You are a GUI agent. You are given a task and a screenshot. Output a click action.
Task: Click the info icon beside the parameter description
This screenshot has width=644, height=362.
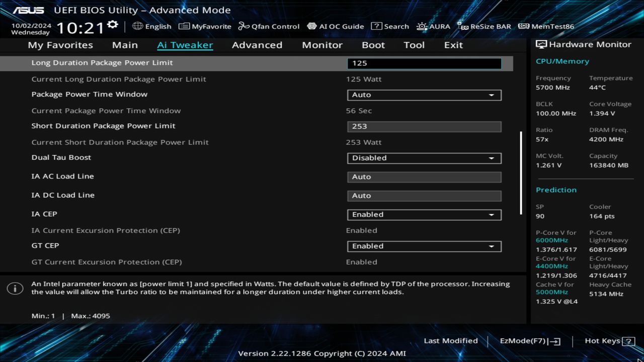tap(16, 289)
